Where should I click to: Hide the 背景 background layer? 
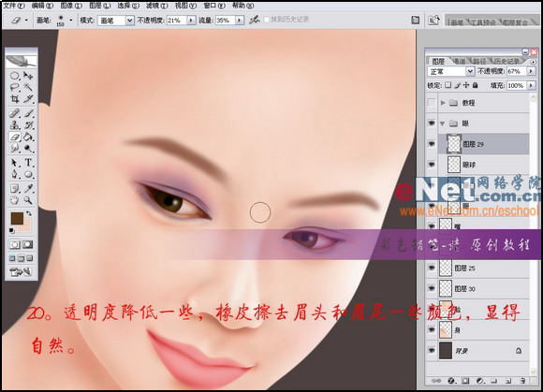click(432, 351)
